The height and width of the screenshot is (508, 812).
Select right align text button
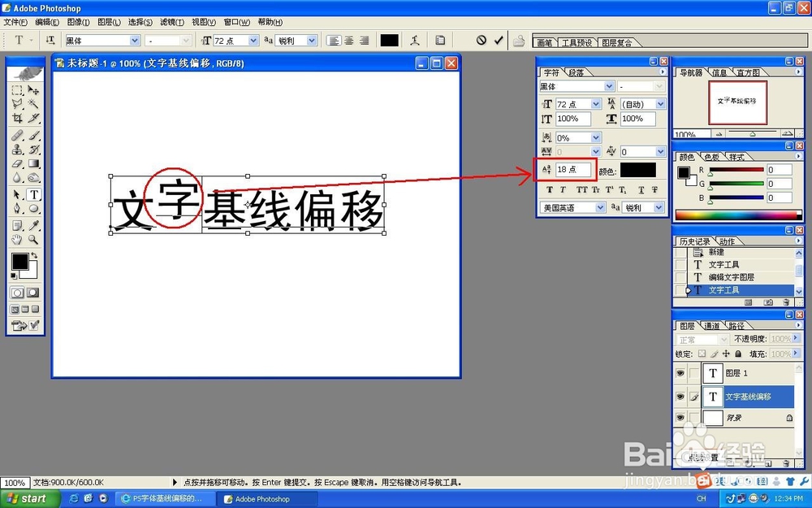pyautogui.click(x=364, y=41)
